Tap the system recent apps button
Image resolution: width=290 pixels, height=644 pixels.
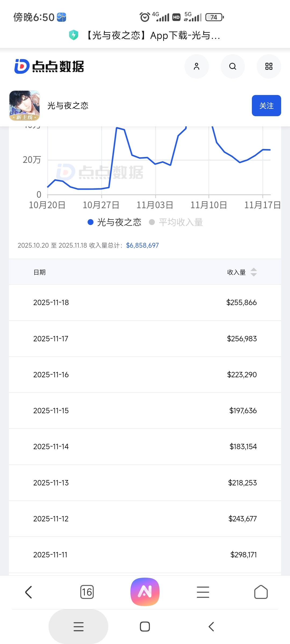tap(78, 627)
